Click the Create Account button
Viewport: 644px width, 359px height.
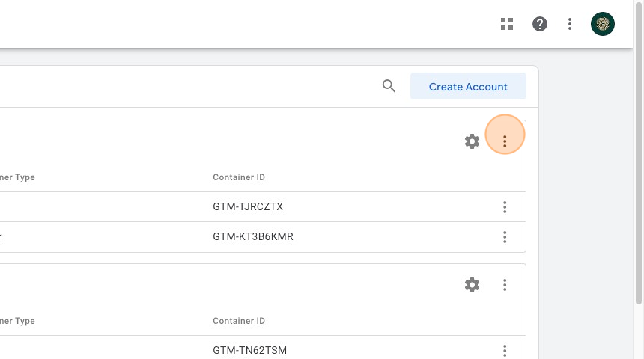(468, 86)
